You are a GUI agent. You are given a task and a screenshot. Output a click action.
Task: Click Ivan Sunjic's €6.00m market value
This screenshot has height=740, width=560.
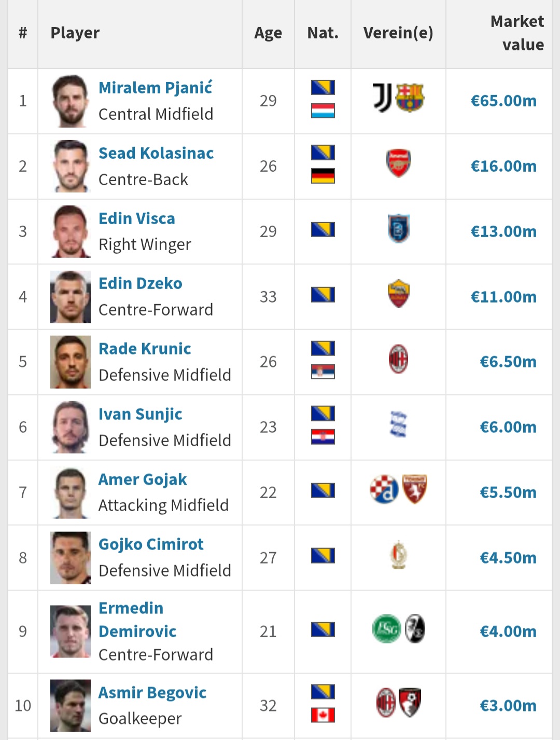pos(508,427)
